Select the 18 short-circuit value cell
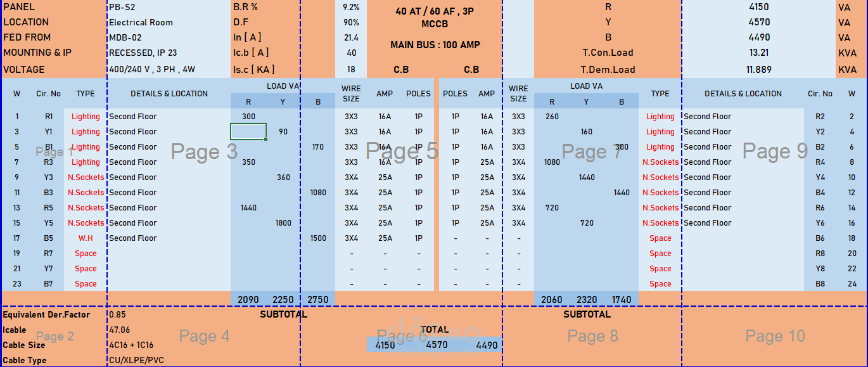The image size is (868, 367). click(351, 69)
